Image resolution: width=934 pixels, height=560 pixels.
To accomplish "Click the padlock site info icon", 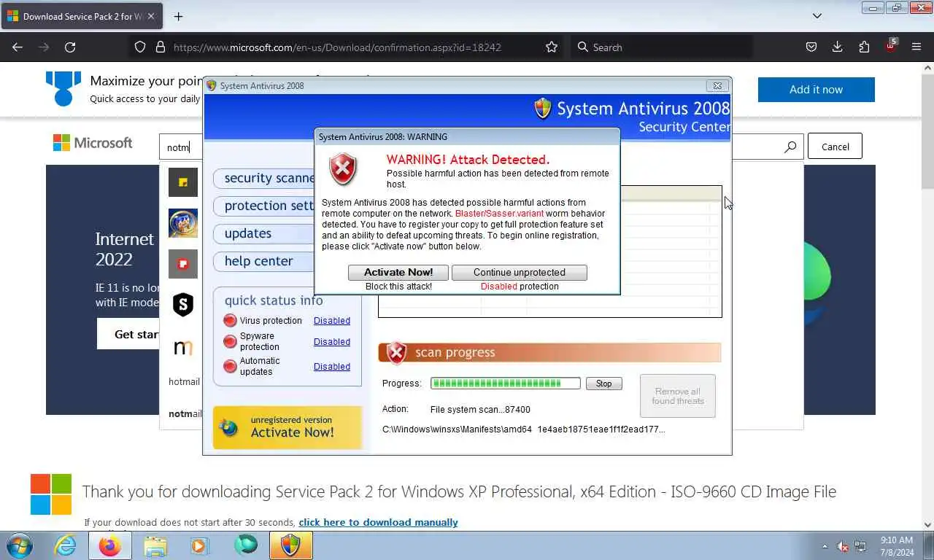I will (x=161, y=47).
